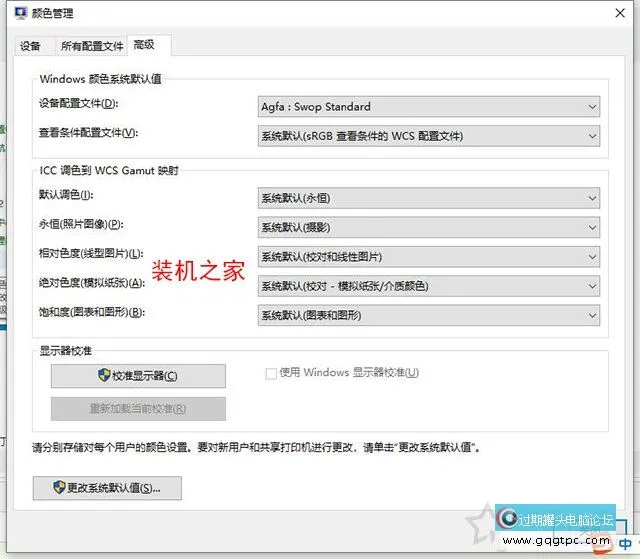The image size is (640, 559).
Task: Click the shield icon on 更改系统默认值 button
Action: coord(59,487)
